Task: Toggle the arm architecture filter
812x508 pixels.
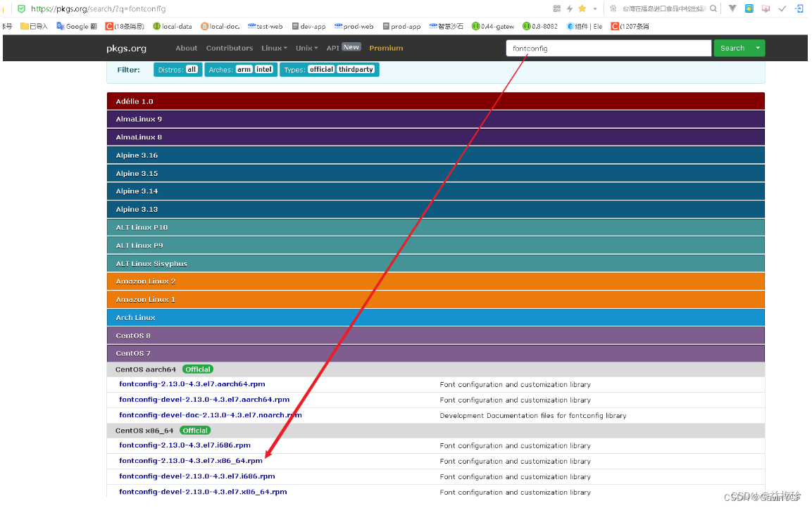Action: (x=244, y=69)
